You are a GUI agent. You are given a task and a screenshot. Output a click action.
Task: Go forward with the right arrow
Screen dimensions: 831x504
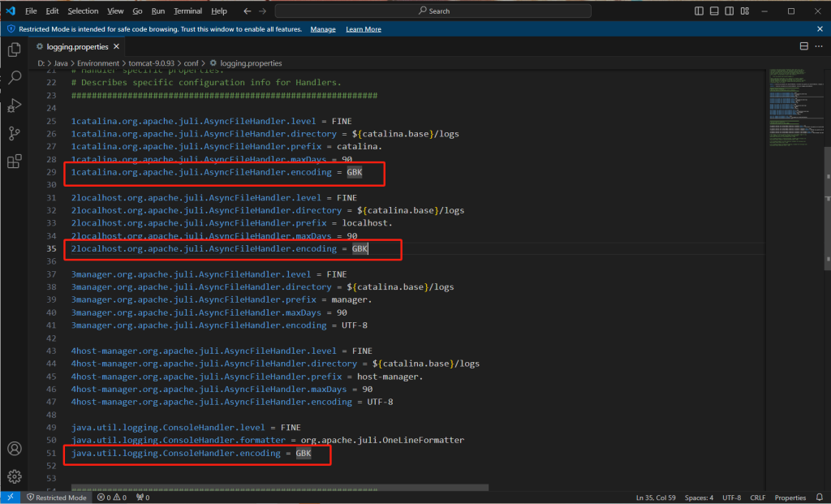point(262,11)
